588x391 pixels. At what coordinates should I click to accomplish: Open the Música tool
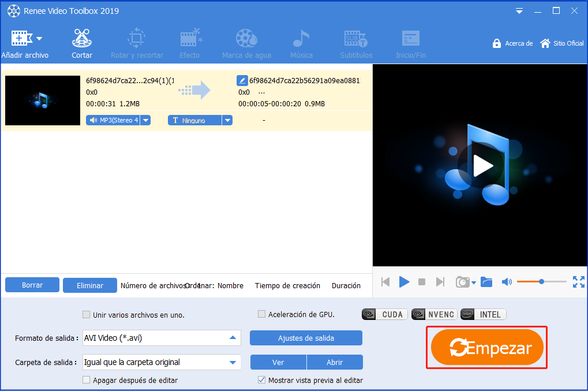click(x=301, y=44)
